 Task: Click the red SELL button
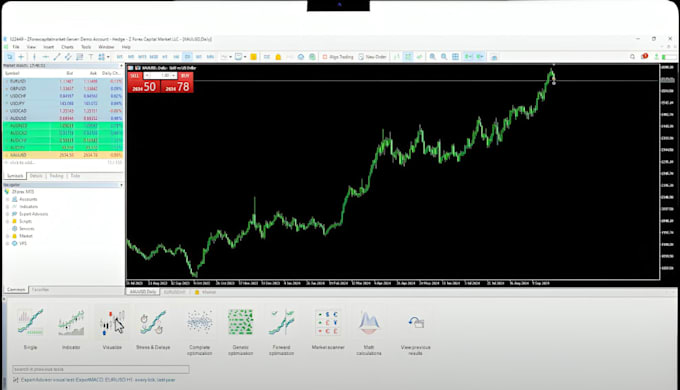[x=135, y=75]
